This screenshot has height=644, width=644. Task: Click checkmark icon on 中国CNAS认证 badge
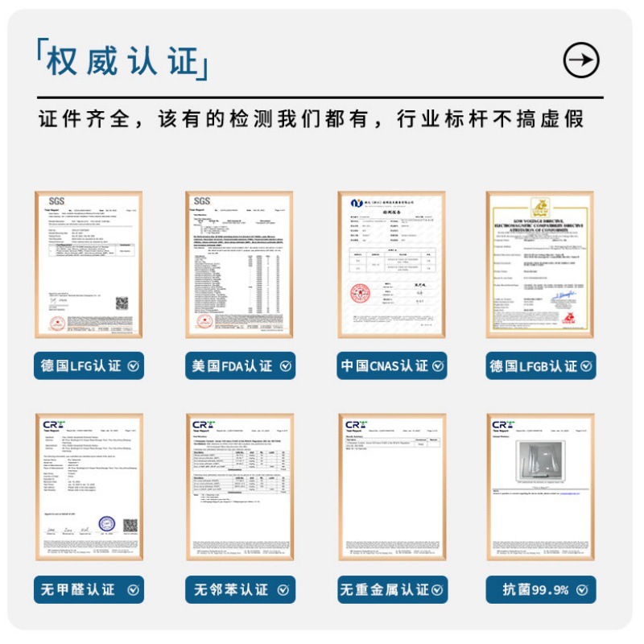click(438, 366)
